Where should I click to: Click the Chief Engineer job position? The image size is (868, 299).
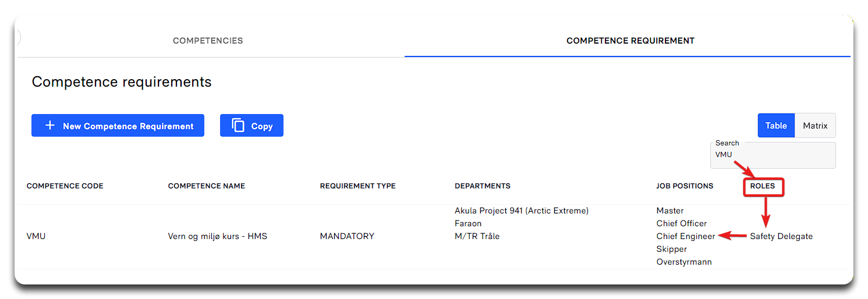coord(685,236)
